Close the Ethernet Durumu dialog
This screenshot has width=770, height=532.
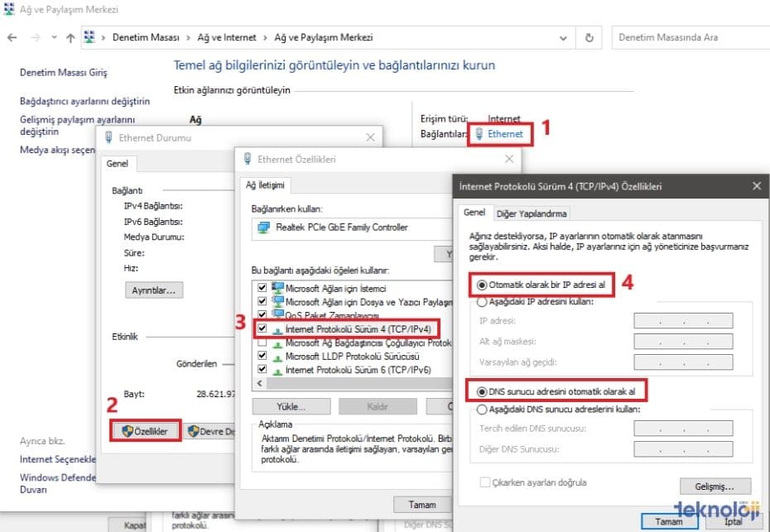pos(370,138)
